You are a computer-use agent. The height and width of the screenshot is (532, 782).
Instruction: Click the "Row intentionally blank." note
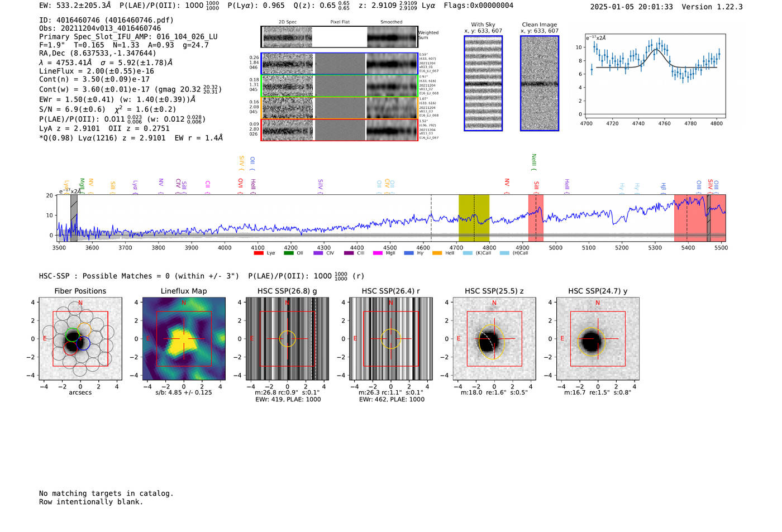[x=91, y=502]
